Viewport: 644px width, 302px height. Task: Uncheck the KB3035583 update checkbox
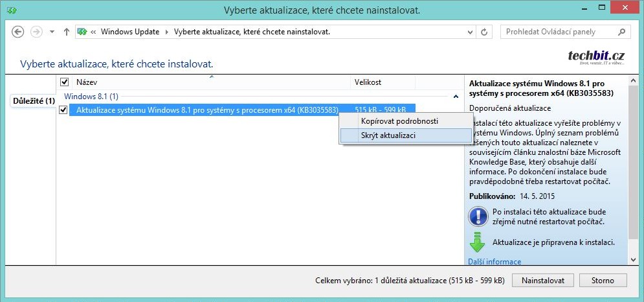pos(63,110)
